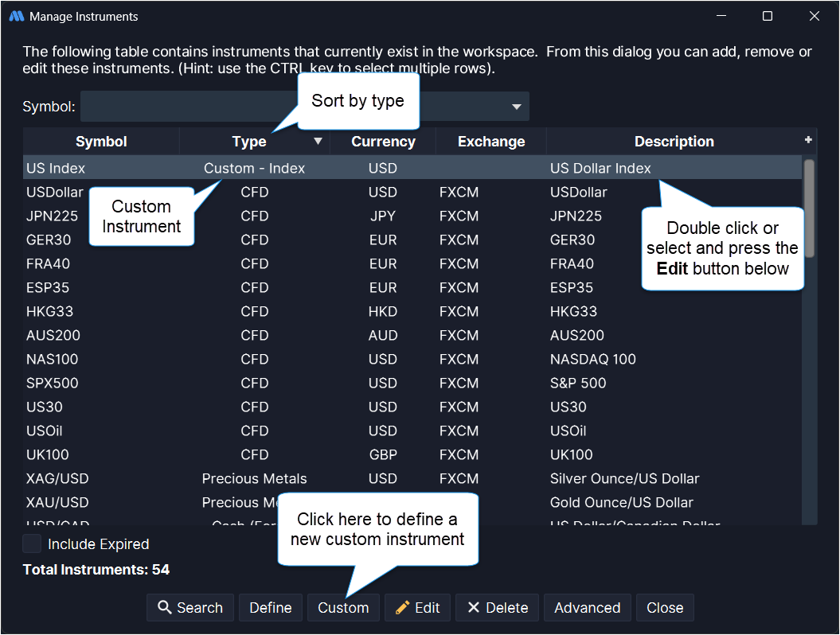Click the Search button with magnifier icon
This screenshot has width=840, height=635.
[x=190, y=608]
